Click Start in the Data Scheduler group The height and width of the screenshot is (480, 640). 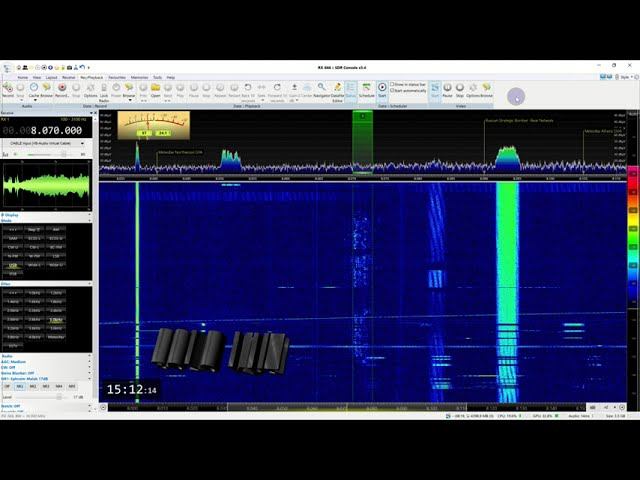[x=382, y=90]
